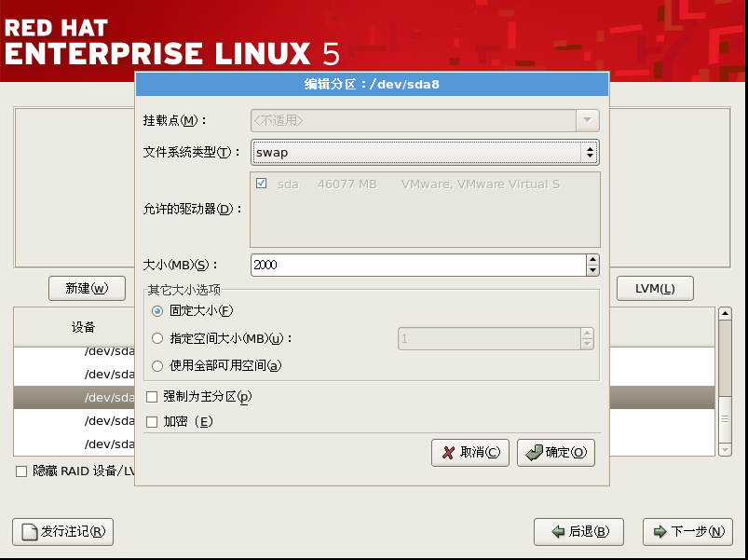Click the red X cancel icon

click(x=448, y=452)
